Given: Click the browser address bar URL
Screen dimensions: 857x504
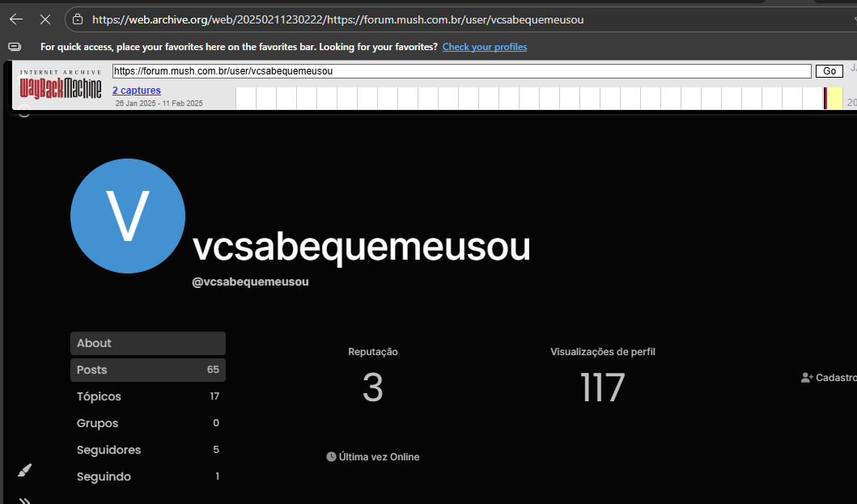Looking at the screenshot, I should click(337, 19).
